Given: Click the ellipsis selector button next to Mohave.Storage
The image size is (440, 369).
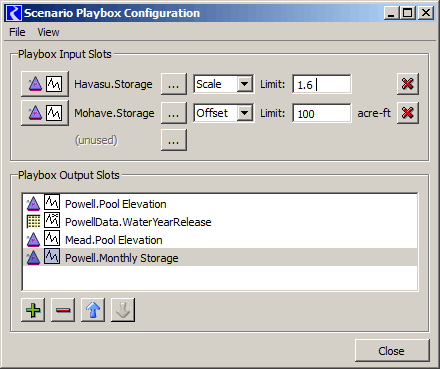Looking at the screenshot, I should [174, 113].
